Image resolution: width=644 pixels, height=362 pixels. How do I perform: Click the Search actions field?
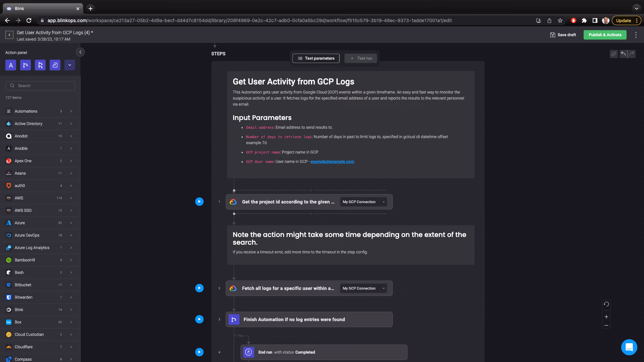(x=40, y=86)
